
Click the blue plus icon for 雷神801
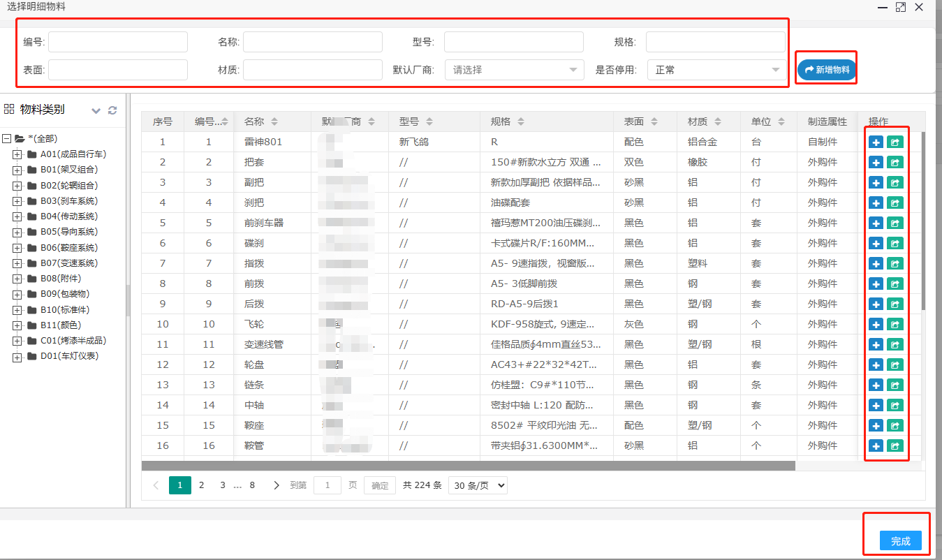pyautogui.click(x=876, y=142)
